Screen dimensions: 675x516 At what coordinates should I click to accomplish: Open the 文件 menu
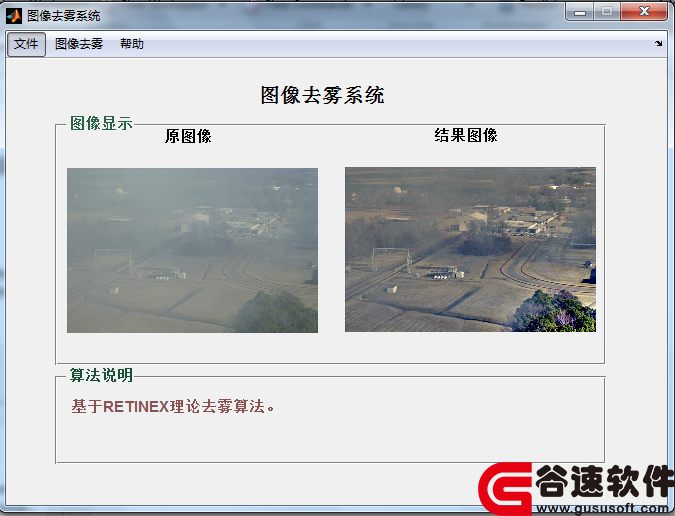pos(26,44)
